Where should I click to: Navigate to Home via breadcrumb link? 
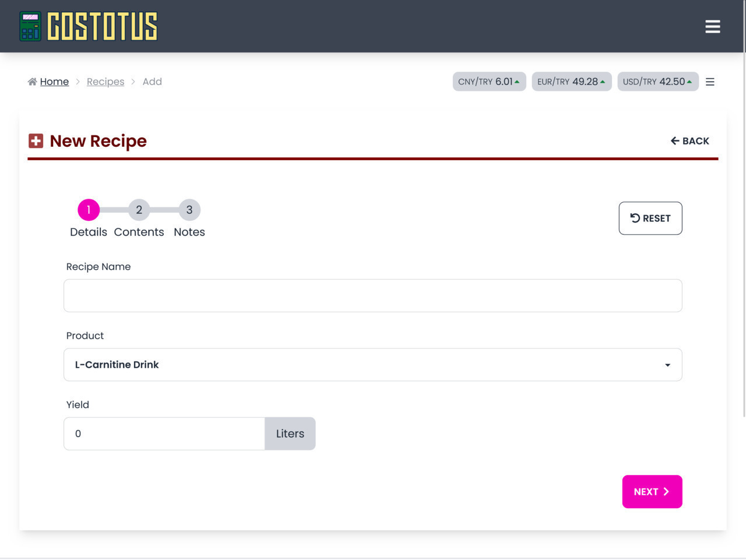click(x=54, y=82)
